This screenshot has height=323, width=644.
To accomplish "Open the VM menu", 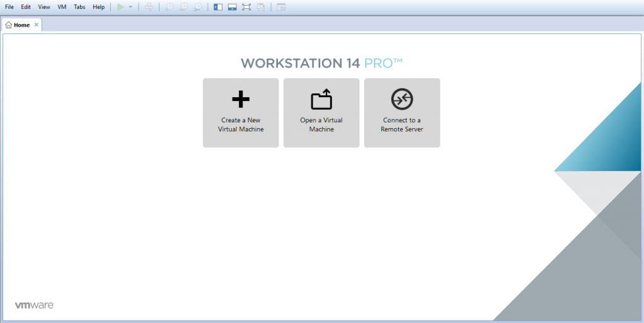I will pyautogui.click(x=62, y=7).
